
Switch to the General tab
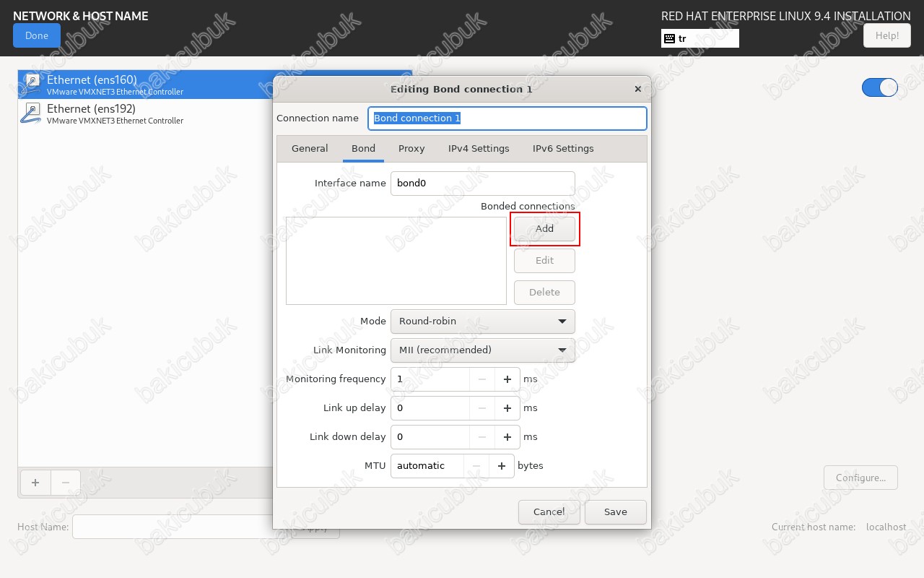click(x=310, y=148)
